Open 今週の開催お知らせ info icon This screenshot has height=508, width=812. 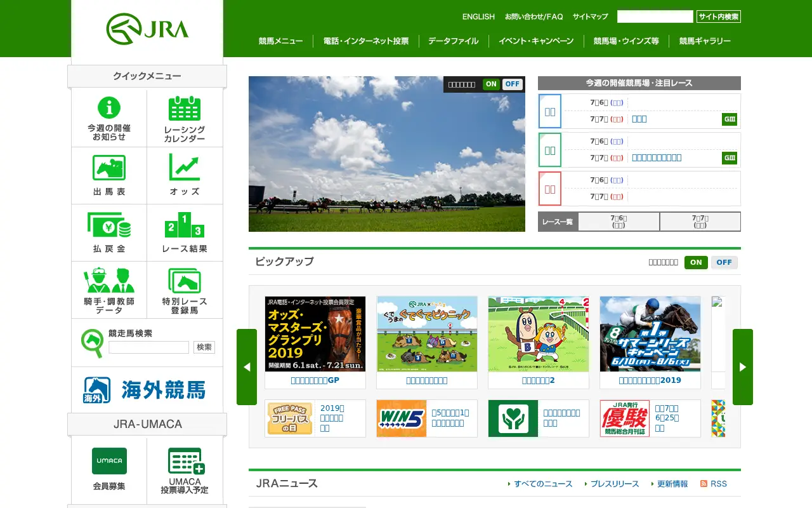pyautogui.click(x=109, y=119)
